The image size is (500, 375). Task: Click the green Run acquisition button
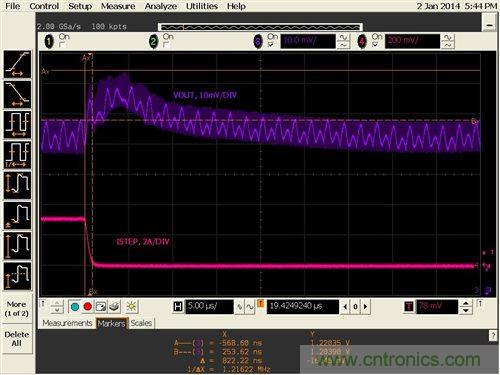(x=75, y=306)
